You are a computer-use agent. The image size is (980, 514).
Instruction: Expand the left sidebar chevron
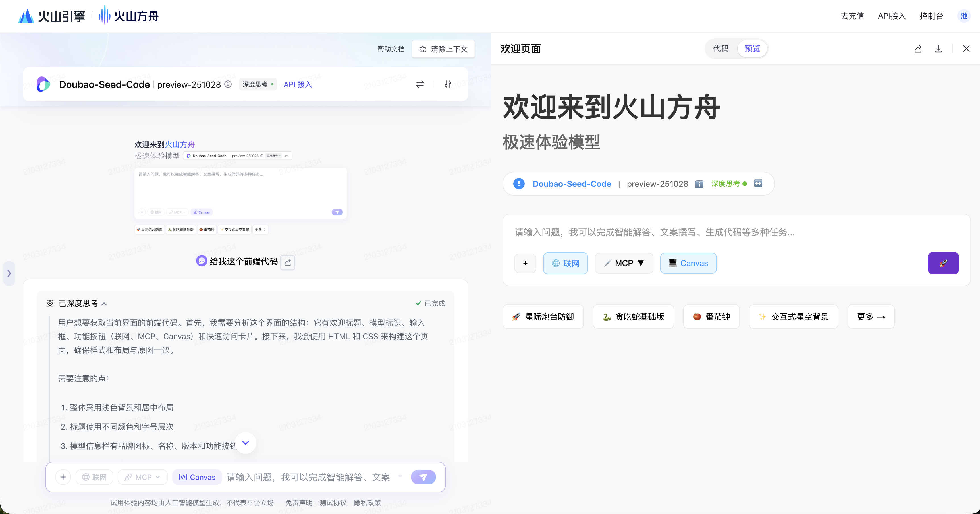[x=9, y=273]
